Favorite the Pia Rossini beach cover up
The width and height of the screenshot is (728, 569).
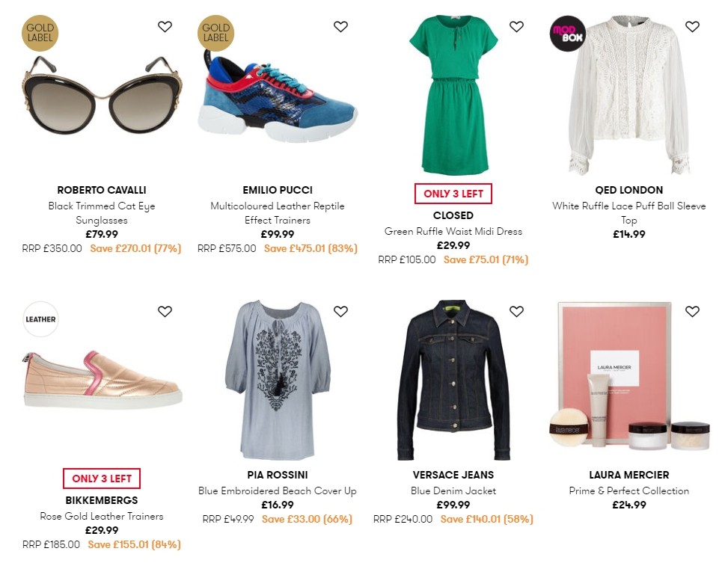340,311
